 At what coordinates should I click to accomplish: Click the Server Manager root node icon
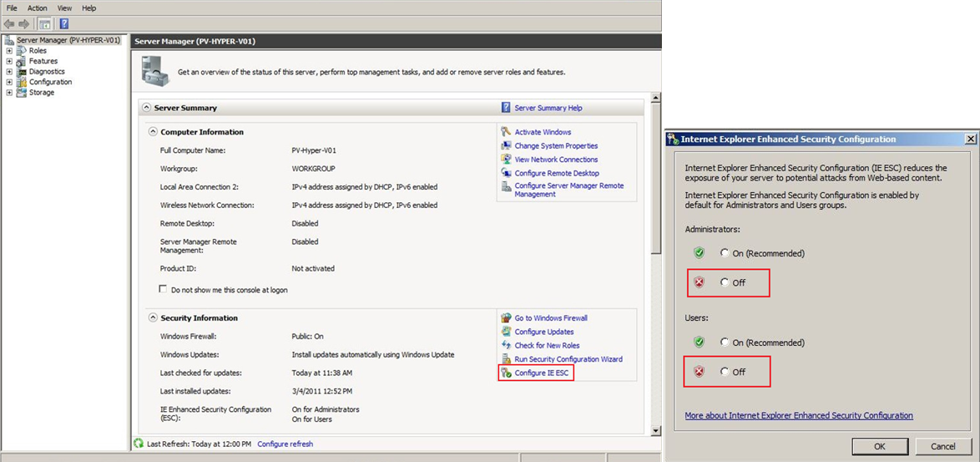[9, 40]
